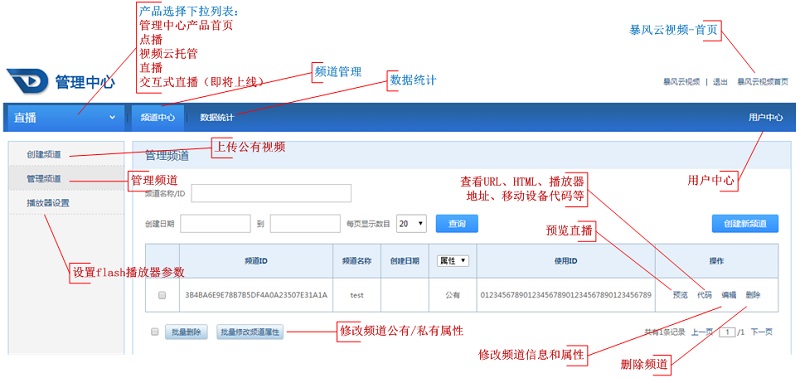The image size is (800, 378).
Task: Click the end date field after 到
Action: tap(305, 223)
